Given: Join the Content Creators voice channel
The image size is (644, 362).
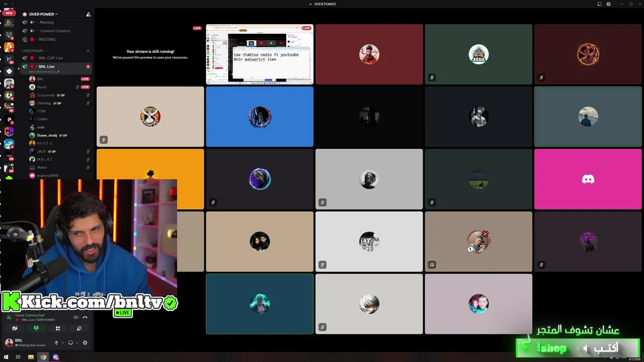Looking at the screenshot, I should [x=56, y=31].
